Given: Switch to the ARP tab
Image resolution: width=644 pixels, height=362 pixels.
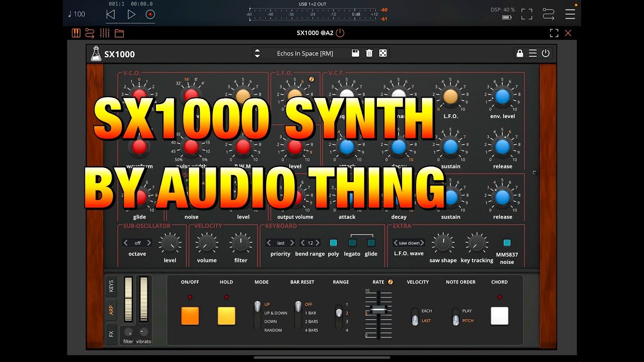Looking at the screenshot, I should coord(111,310).
